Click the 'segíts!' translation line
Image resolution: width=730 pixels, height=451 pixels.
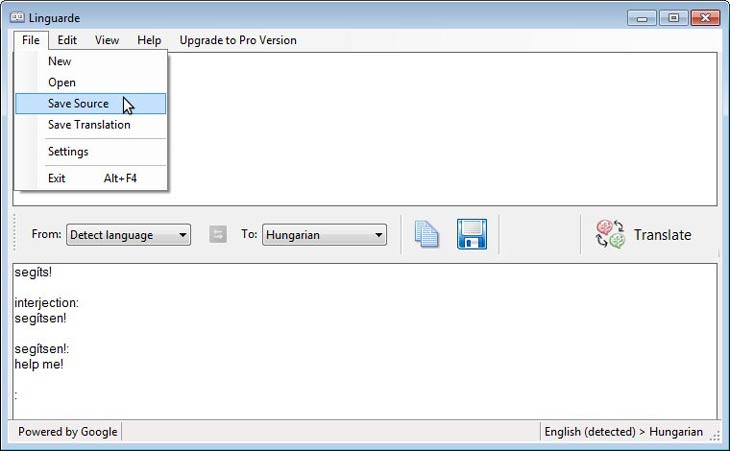(33, 272)
